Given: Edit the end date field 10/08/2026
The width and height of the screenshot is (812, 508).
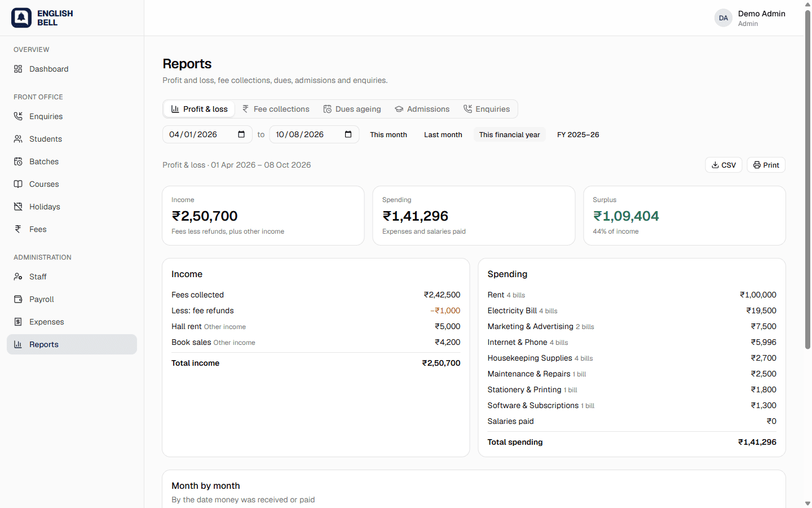Looking at the screenshot, I should click(314, 134).
